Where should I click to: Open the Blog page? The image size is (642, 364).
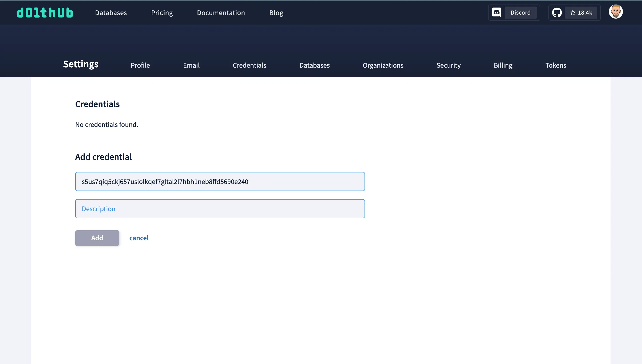(276, 12)
